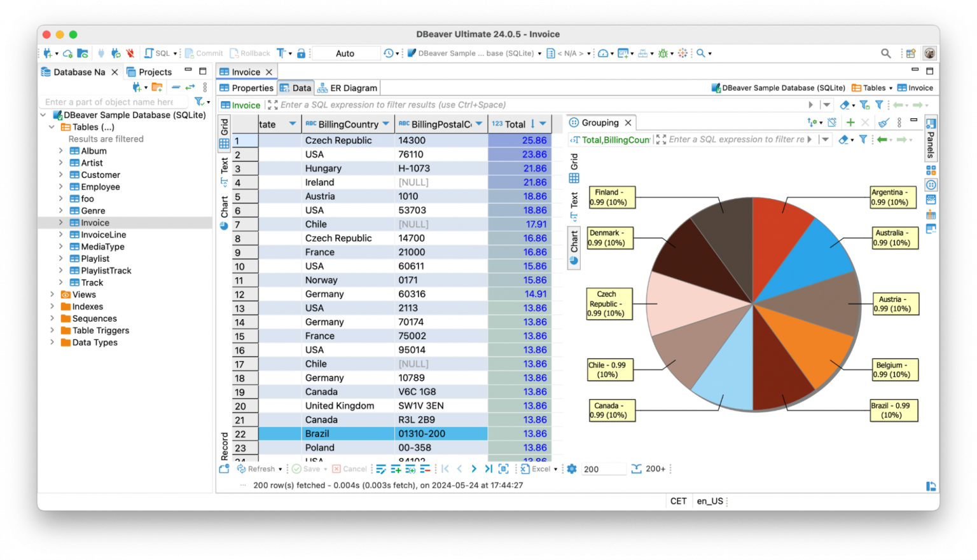Click the Refresh icon below the data grid
The image size is (977, 560).
[x=242, y=468]
